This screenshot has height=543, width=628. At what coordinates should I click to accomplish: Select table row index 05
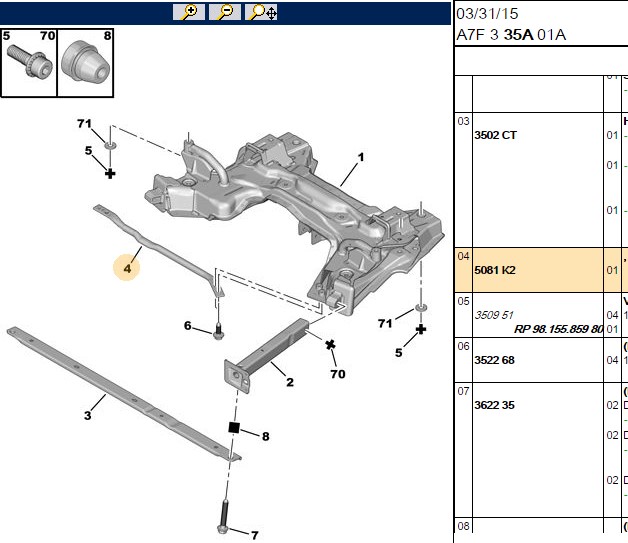(463, 301)
